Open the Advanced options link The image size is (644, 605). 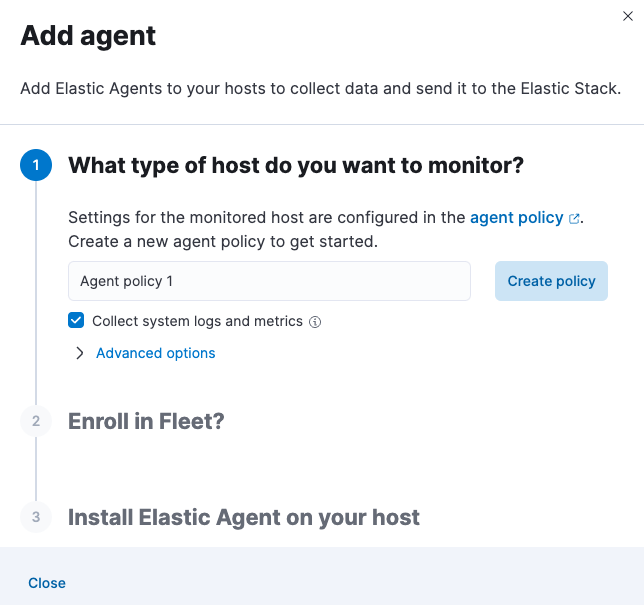tap(155, 353)
